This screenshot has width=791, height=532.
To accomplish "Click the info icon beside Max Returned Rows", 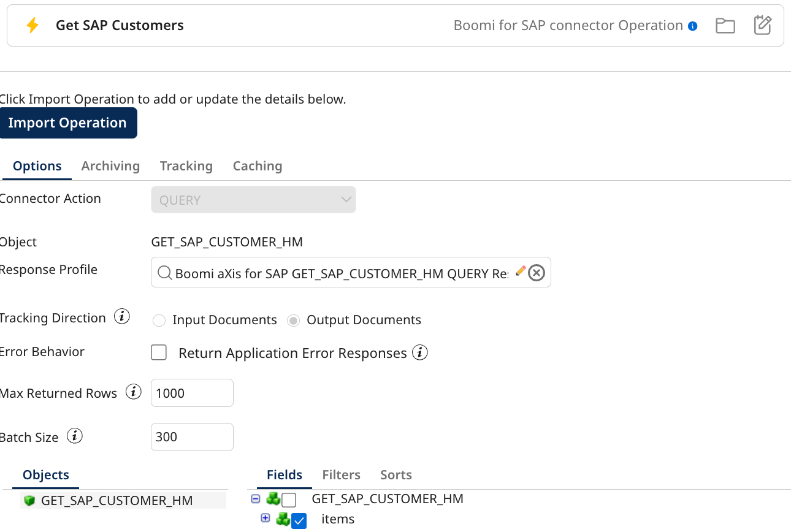I will 133,392.
